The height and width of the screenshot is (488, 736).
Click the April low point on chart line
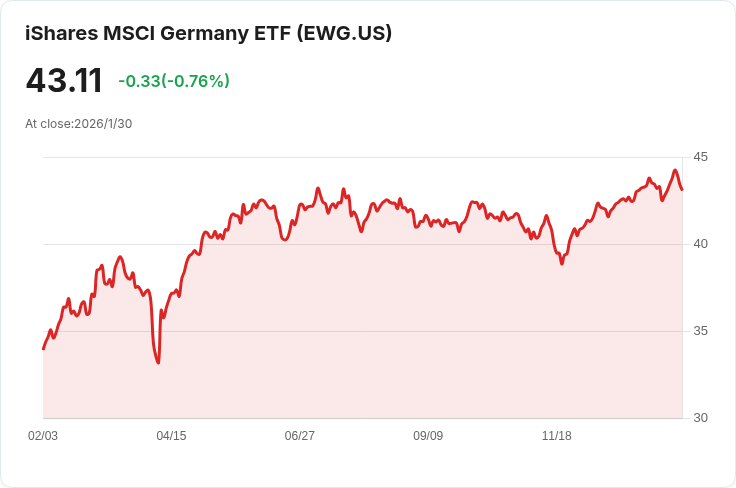[x=158, y=362]
